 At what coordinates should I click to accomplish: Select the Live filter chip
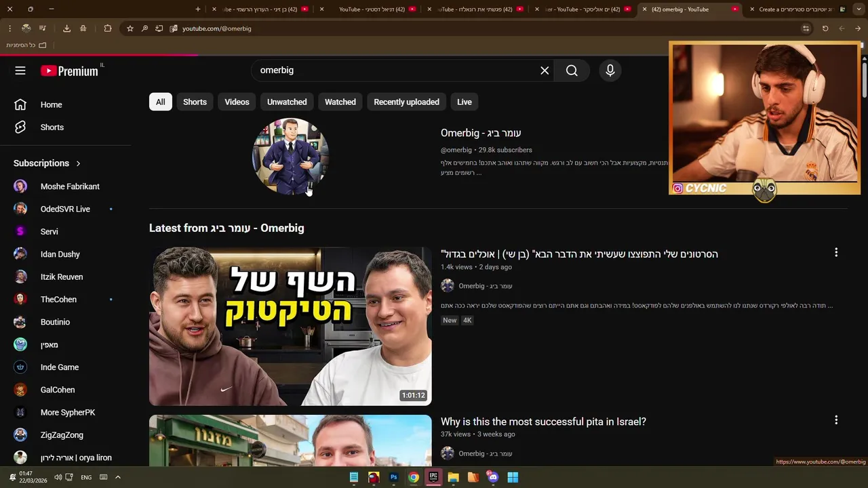click(x=465, y=102)
